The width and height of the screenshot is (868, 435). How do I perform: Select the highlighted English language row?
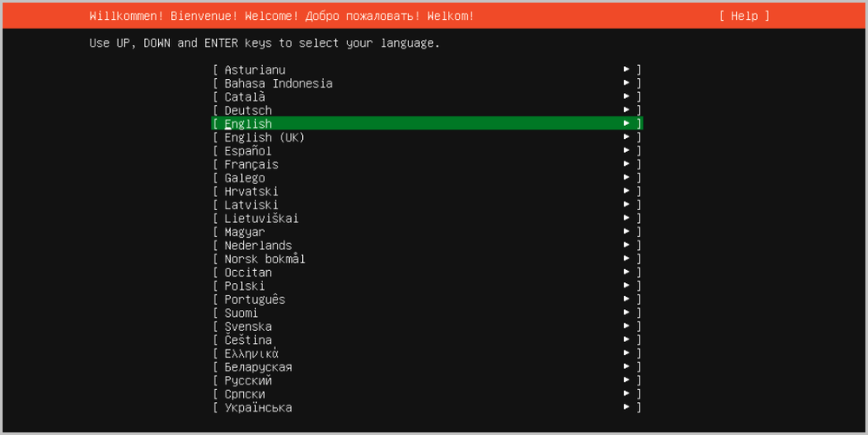(x=425, y=124)
